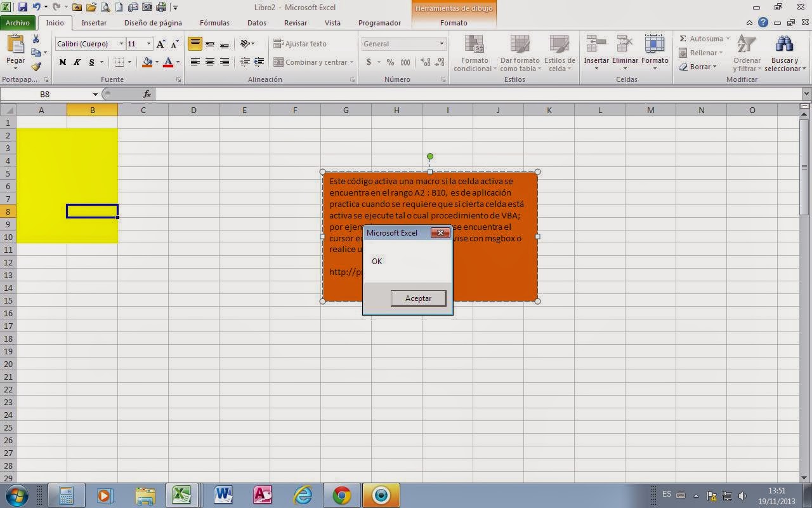Apply thousands separator style
812x508 pixels.
coord(405,62)
